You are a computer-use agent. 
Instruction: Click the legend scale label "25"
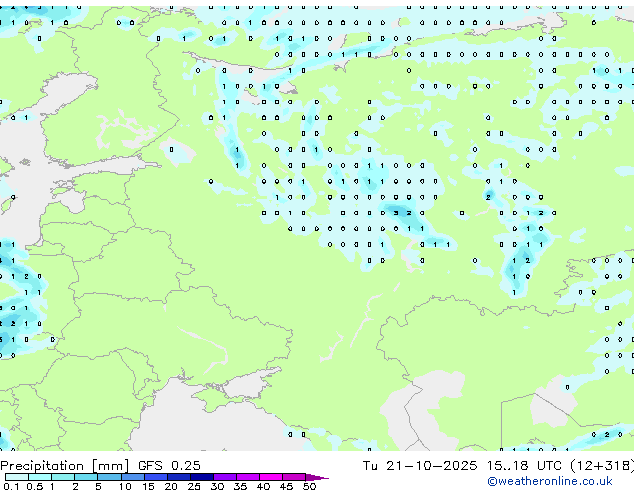[x=194, y=486]
